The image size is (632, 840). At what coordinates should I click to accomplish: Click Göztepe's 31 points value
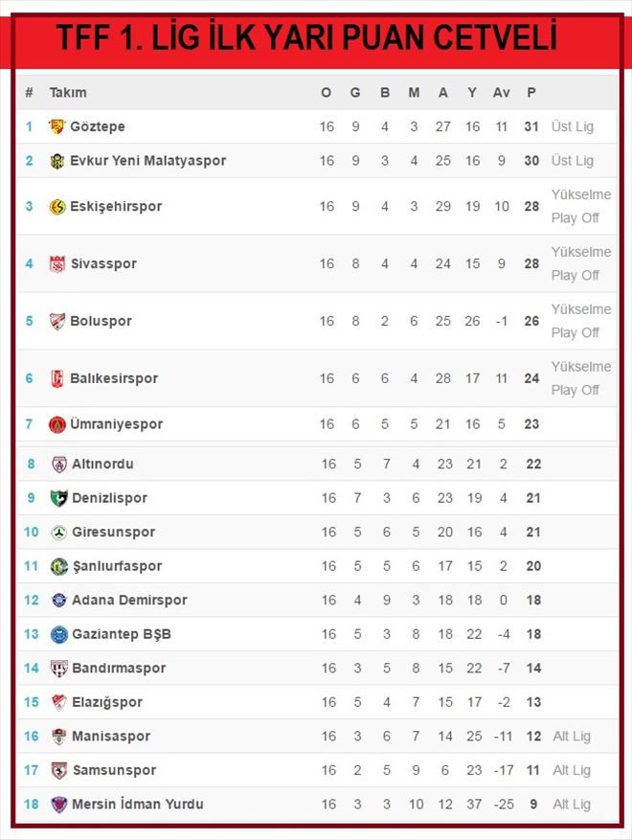(x=531, y=126)
